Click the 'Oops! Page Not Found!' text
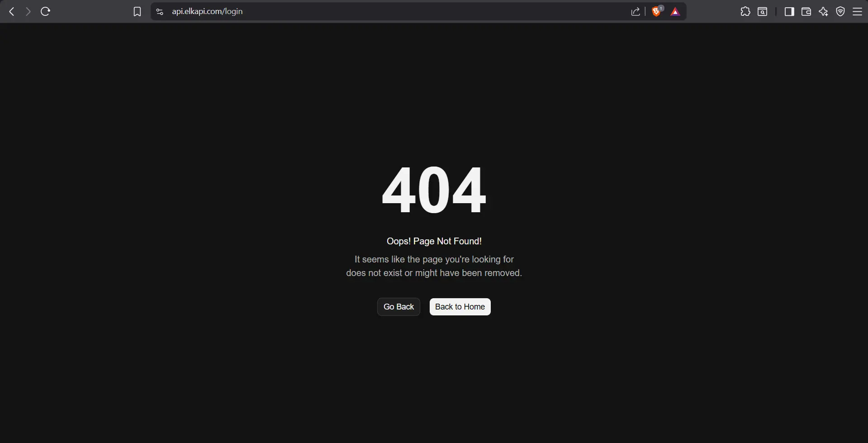The image size is (868, 443). (x=434, y=241)
